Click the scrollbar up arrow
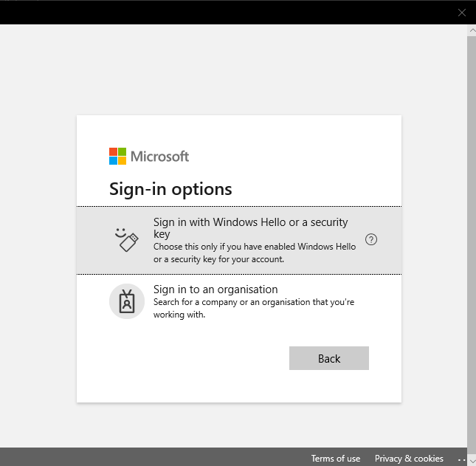Viewport: 476px width, 466px height. (x=472, y=30)
